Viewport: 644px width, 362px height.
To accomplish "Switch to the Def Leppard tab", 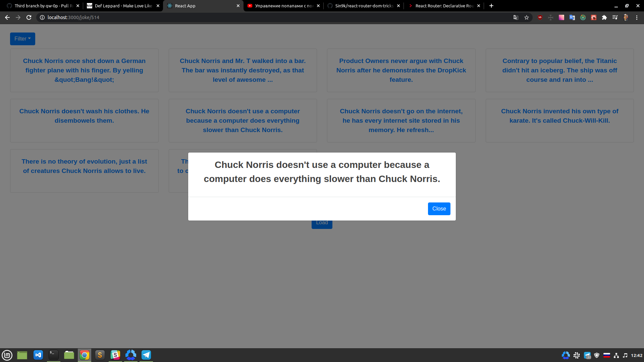I will click(123, 6).
